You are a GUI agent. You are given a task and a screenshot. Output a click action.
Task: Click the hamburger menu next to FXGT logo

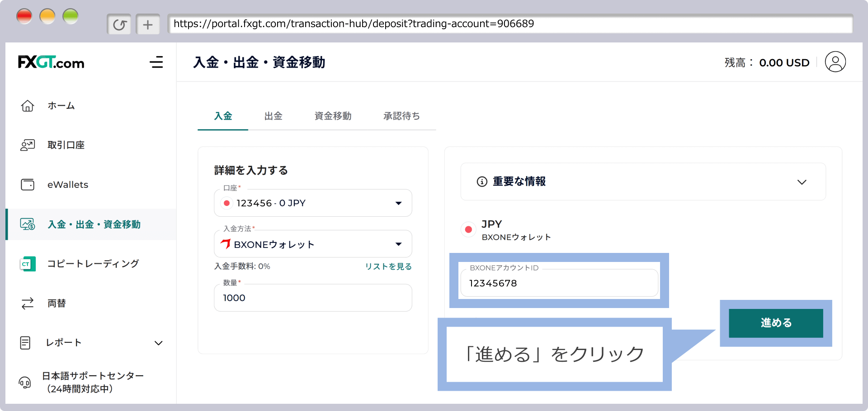point(156,62)
